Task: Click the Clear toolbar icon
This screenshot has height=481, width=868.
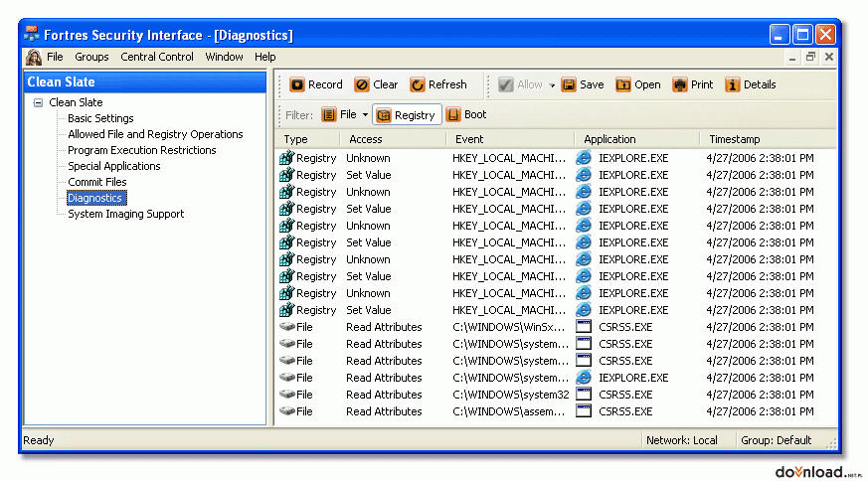Action: pyautogui.click(x=362, y=84)
